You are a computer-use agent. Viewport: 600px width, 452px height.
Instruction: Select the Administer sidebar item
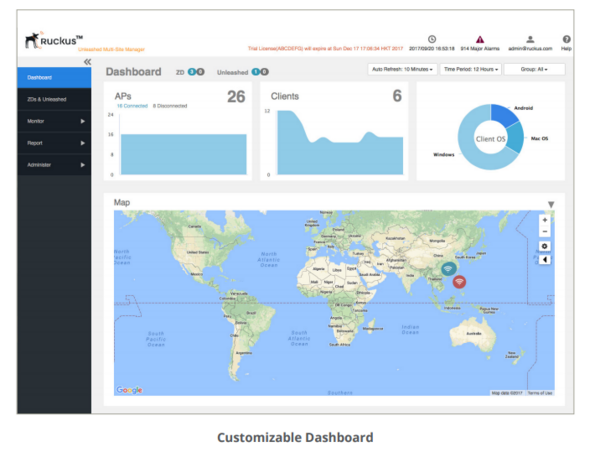click(x=54, y=165)
